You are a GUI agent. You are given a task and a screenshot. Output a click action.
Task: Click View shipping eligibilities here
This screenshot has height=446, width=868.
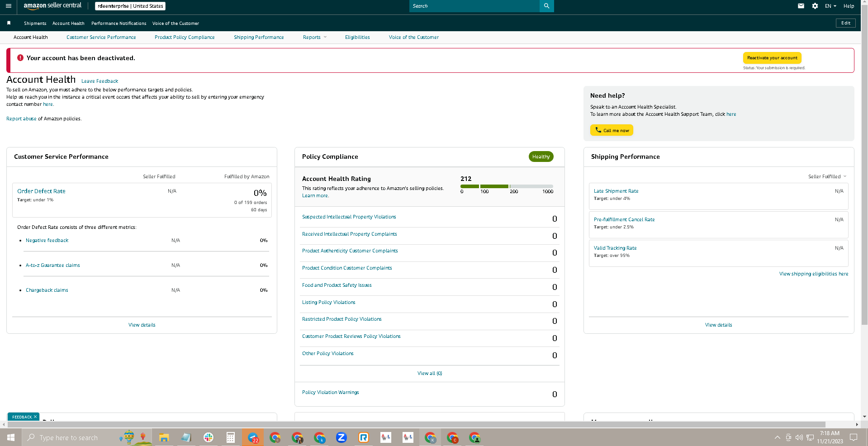(x=814, y=274)
